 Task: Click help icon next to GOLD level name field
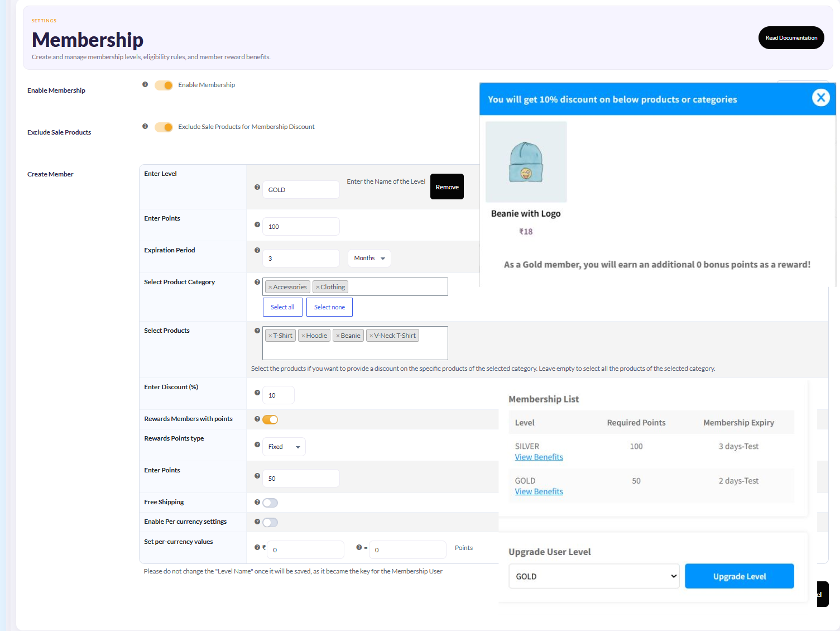[257, 187]
